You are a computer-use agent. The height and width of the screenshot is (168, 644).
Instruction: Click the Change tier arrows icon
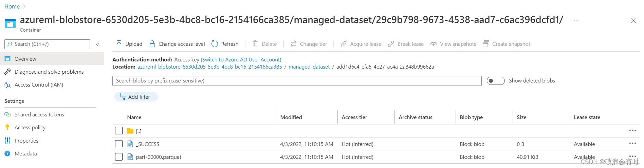click(x=293, y=44)
